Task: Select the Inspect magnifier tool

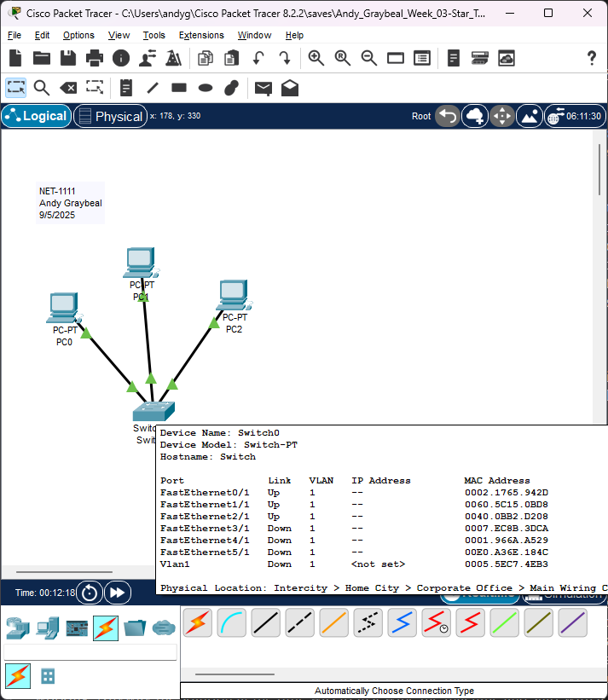Action: pyautogui.click(x=42, y=88)
